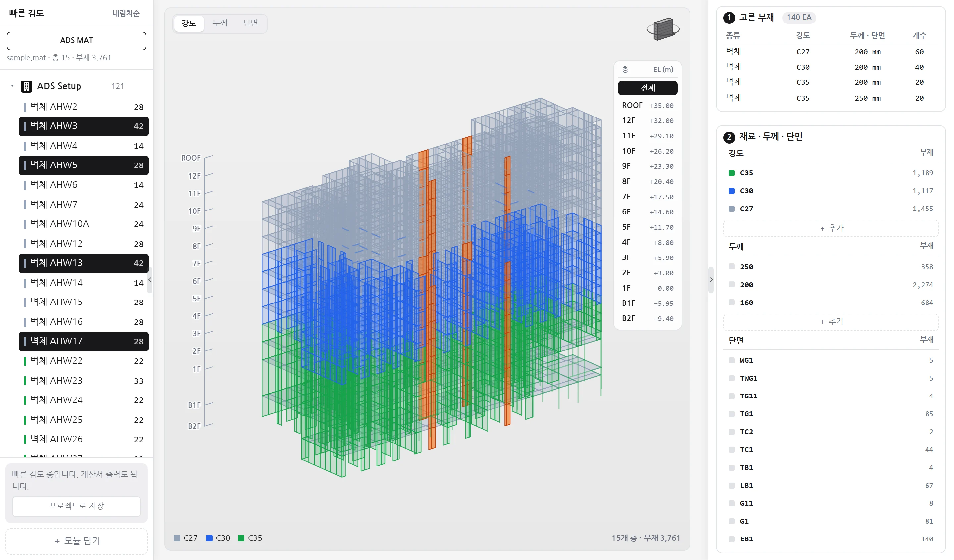The image size is (954, 560).
Task: Select the 1F level row
Action: tap(648, 288)
